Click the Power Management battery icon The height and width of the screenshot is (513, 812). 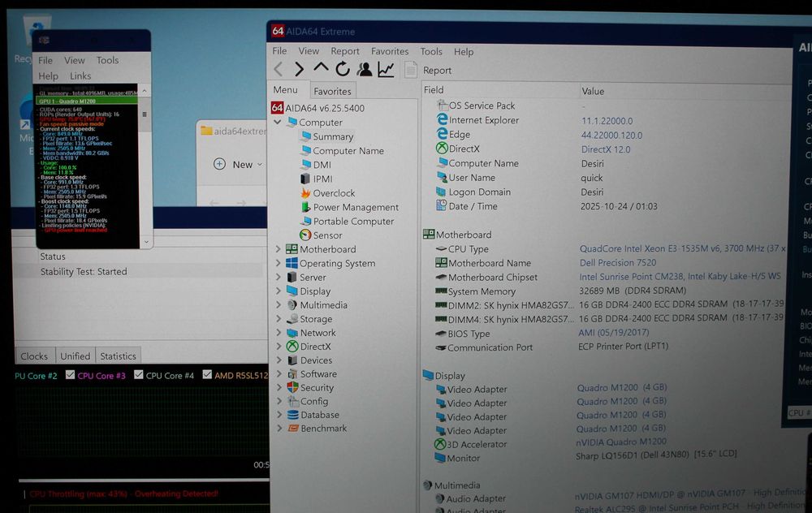click(x=305, y=207)
